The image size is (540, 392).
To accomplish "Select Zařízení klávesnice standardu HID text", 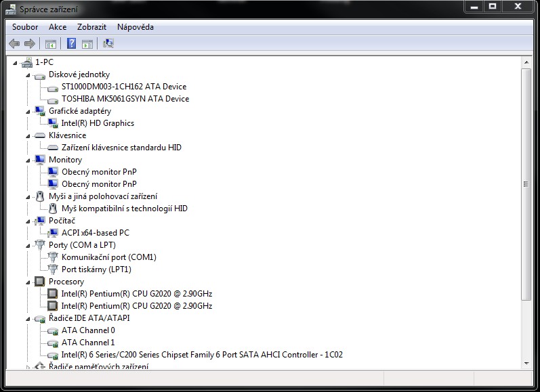I will tap(121, 148).
